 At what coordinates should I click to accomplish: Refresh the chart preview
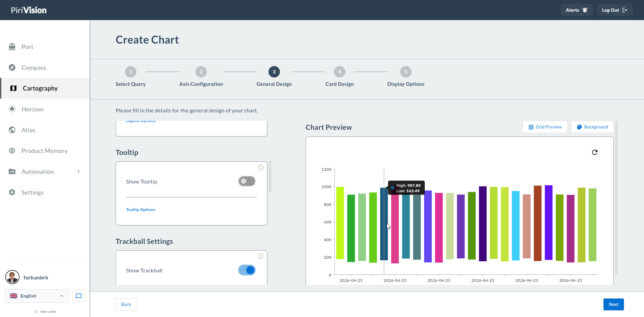click(595, 152)
